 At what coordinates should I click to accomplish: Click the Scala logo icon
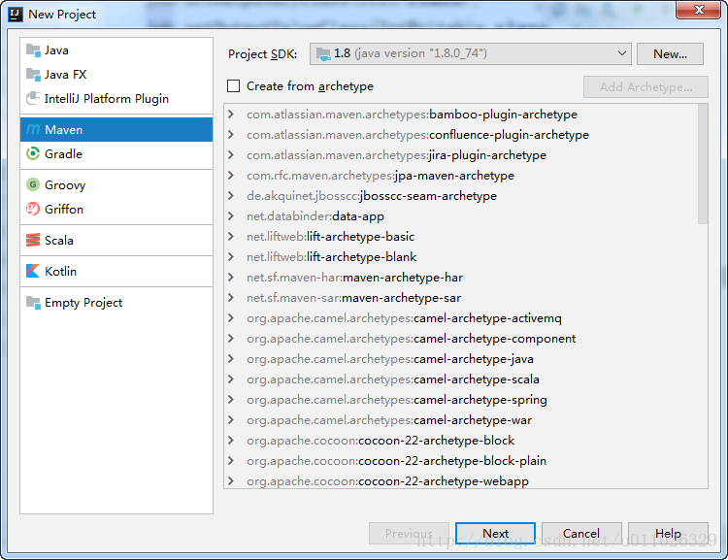click(x=33, y=240)
